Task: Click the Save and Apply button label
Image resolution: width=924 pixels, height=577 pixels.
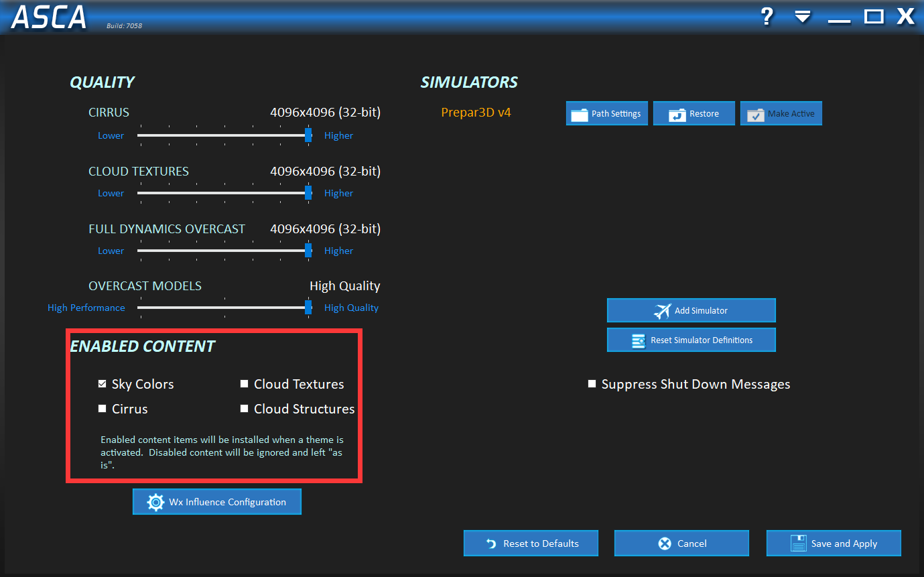Action: (844, 543)
